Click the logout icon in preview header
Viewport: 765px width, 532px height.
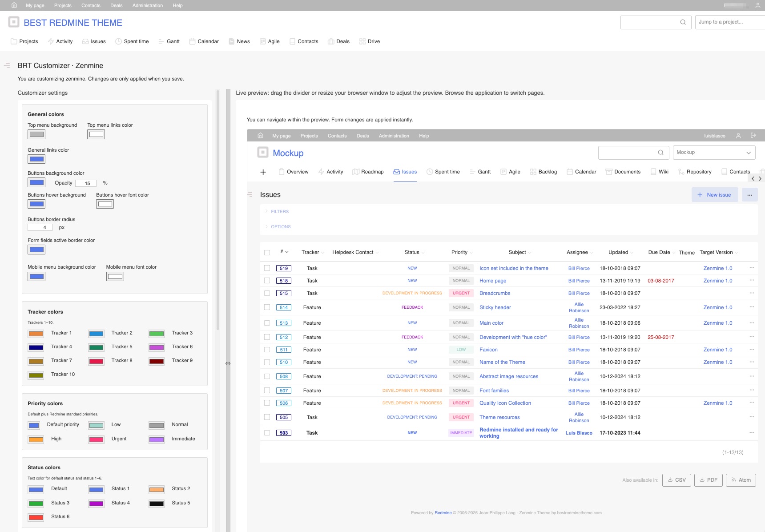pos(753,136)
